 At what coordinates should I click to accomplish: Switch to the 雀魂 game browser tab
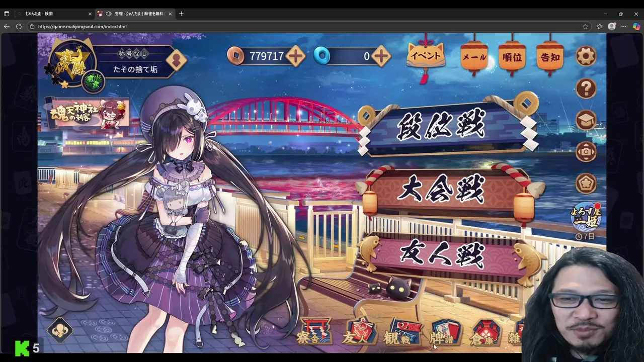134,14
